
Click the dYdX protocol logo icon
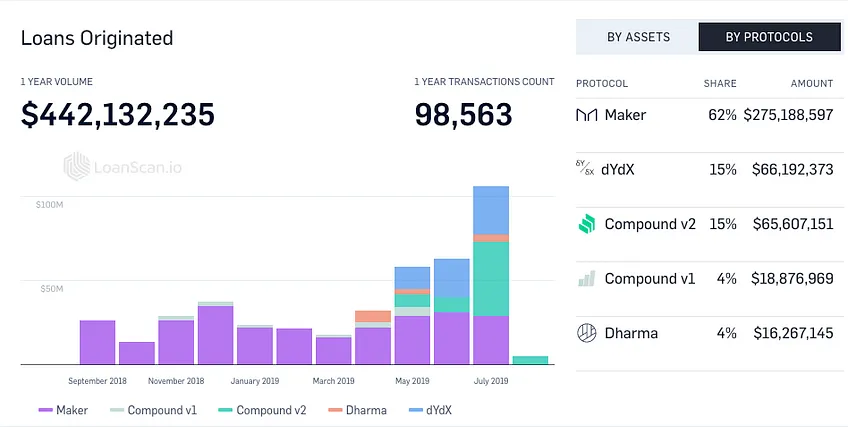point(585,168)
